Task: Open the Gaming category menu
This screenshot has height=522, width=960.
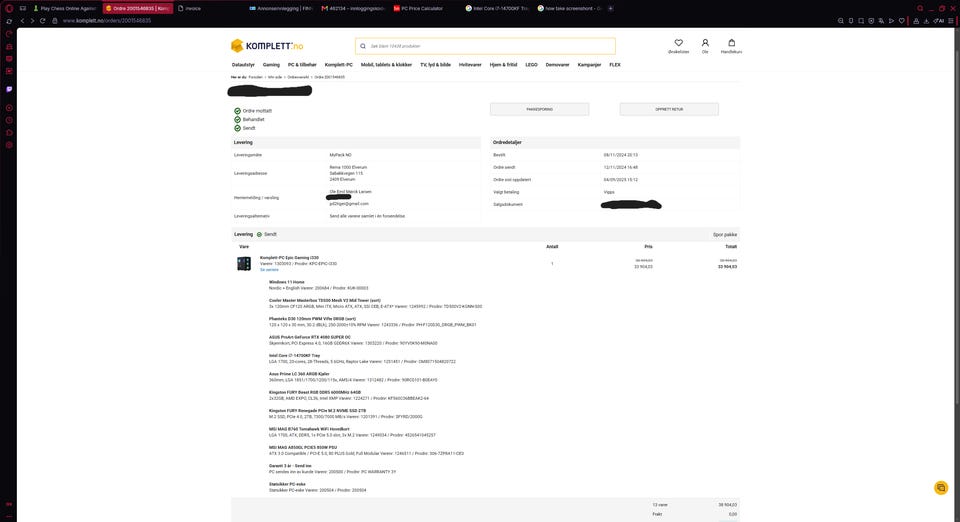Action: [x=271, y=65]
